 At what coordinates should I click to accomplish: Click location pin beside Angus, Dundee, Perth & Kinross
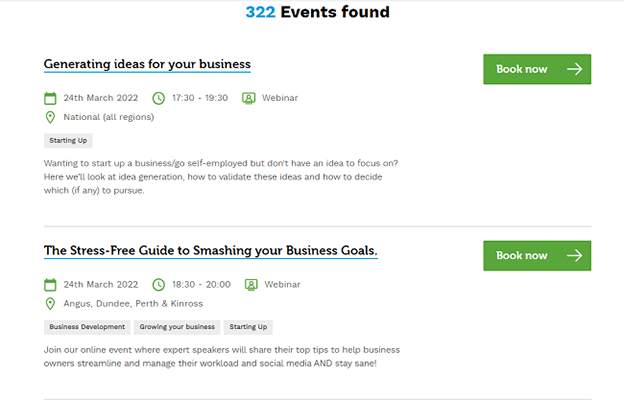(x=50, y=303)
